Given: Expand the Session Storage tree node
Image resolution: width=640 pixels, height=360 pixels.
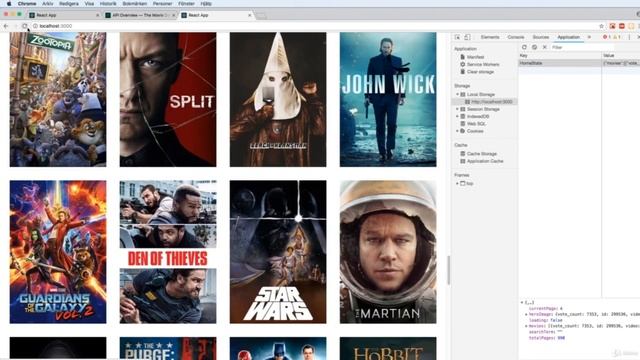Looking at the screenshot, I should 457,109.
